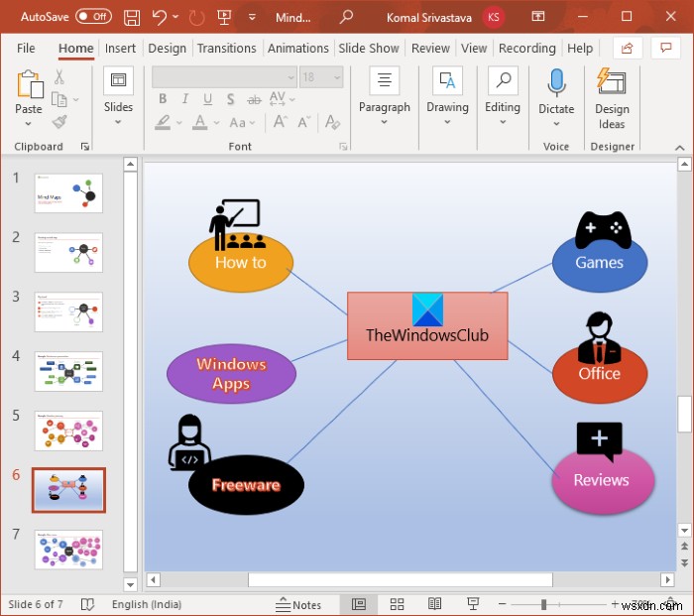Switch to the Animations tab
Viewport: 694px width, 616px height.
pos(297,48)
